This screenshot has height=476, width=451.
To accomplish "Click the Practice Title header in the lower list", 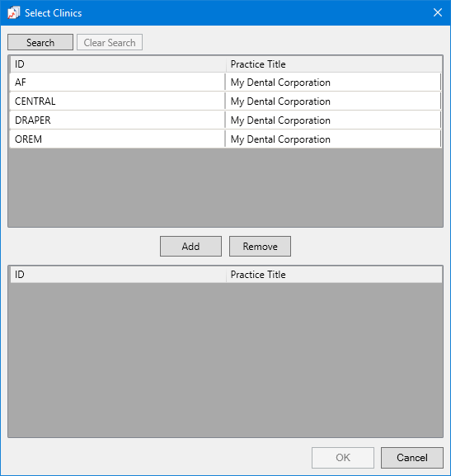I will (334, 275).
